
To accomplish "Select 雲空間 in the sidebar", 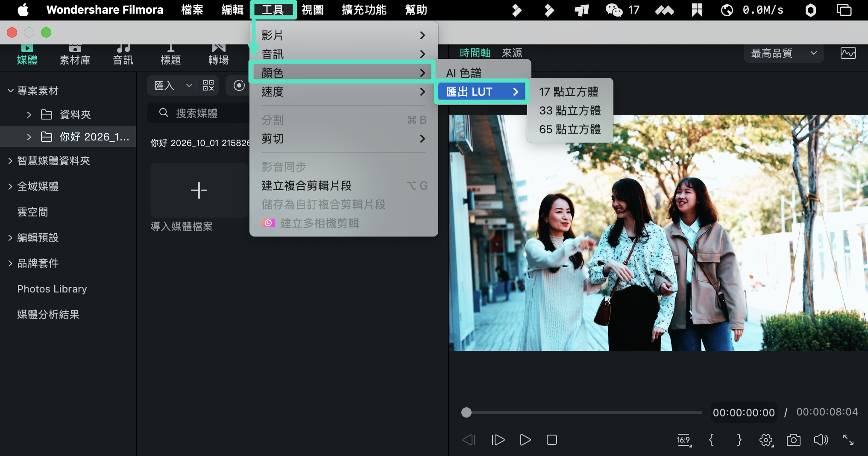I will pos(32,212).
